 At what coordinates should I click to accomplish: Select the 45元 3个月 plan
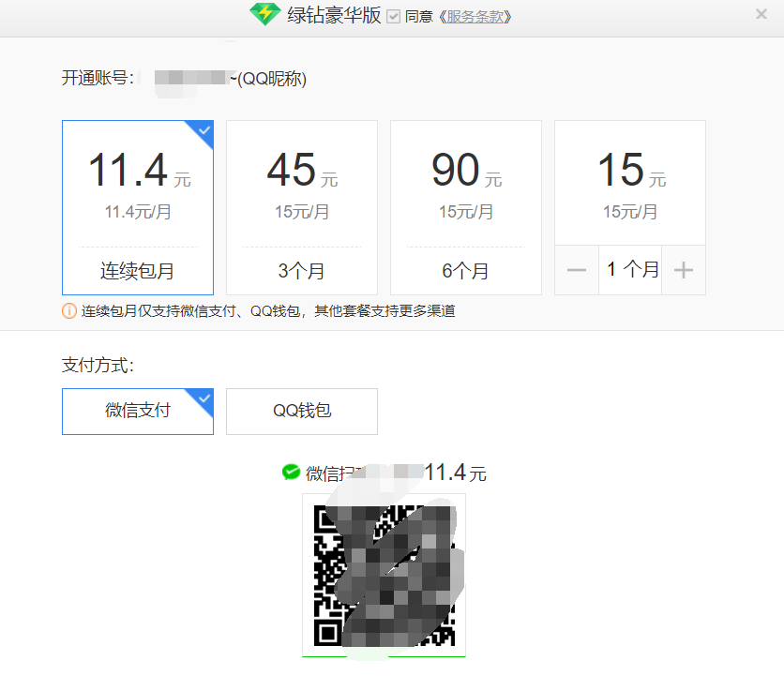pos(301,207)
